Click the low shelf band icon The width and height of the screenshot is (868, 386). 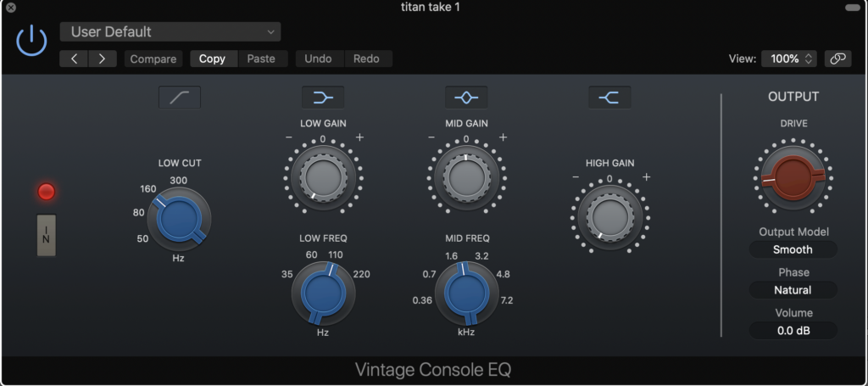coord(323,98)
